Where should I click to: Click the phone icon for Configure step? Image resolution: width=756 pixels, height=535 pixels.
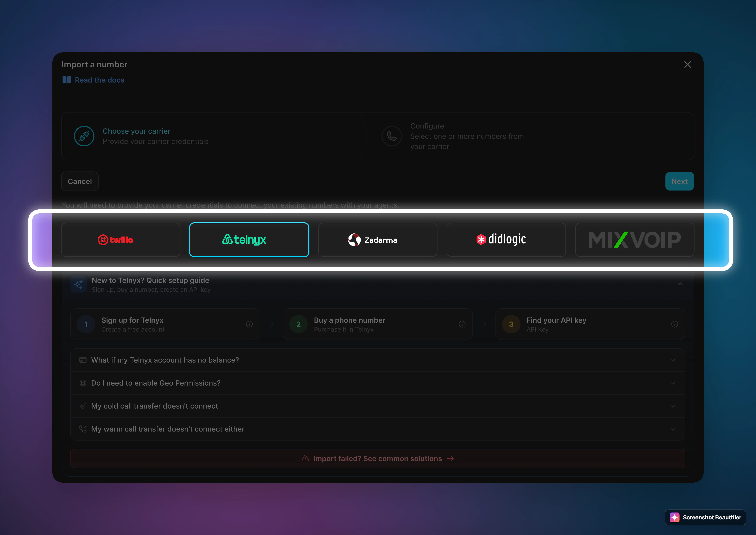392,136
